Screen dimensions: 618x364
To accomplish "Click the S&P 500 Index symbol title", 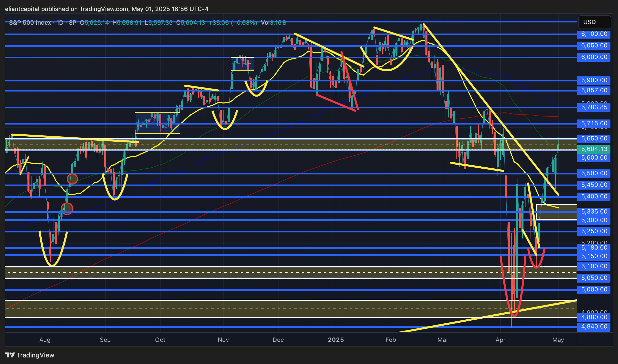I will pos(30,23).
